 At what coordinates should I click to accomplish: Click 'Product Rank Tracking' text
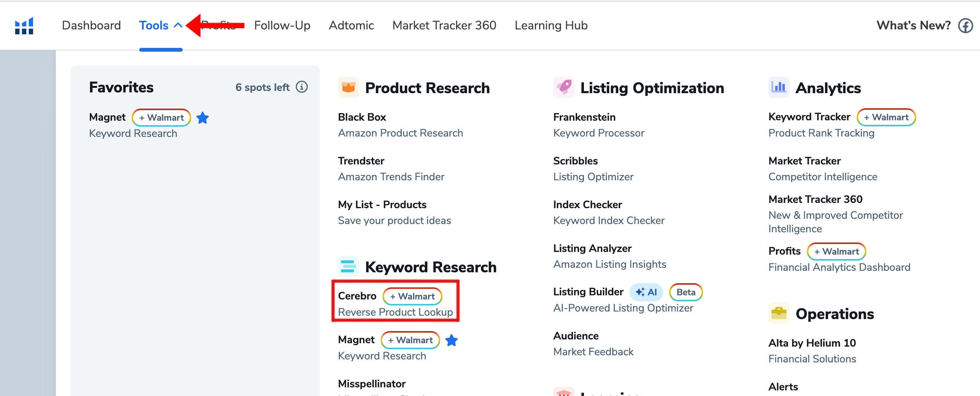(x=821, y=133)
